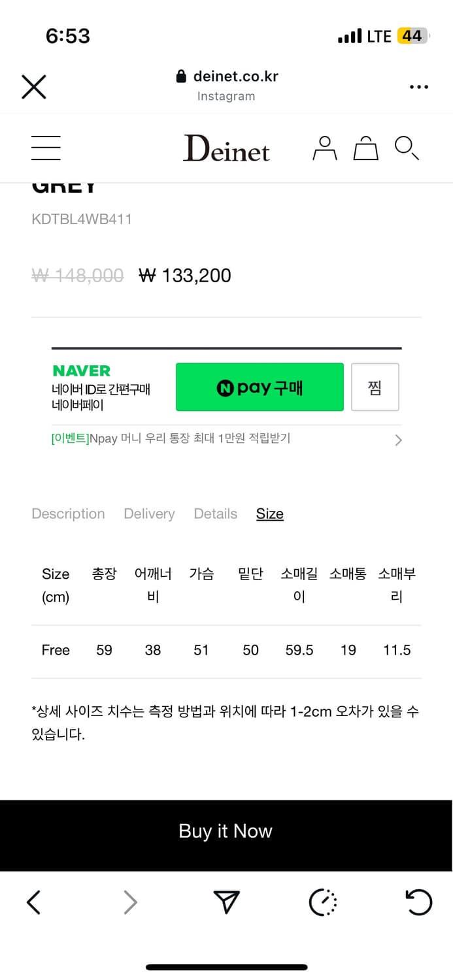Expand the Npay 이벤트 promotion chevron
The height and width of the screenshot is (980, 453).
coord(398,440)
